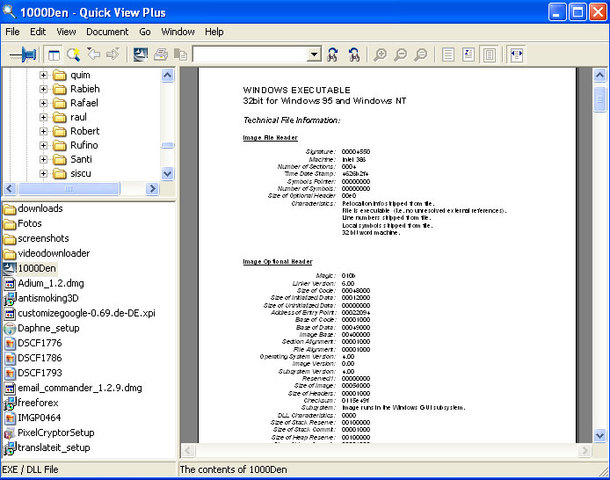Viewport: 610px width, 480px height.
Task: Click the DSCF1793 image file icon
Action: coord(10,373)
